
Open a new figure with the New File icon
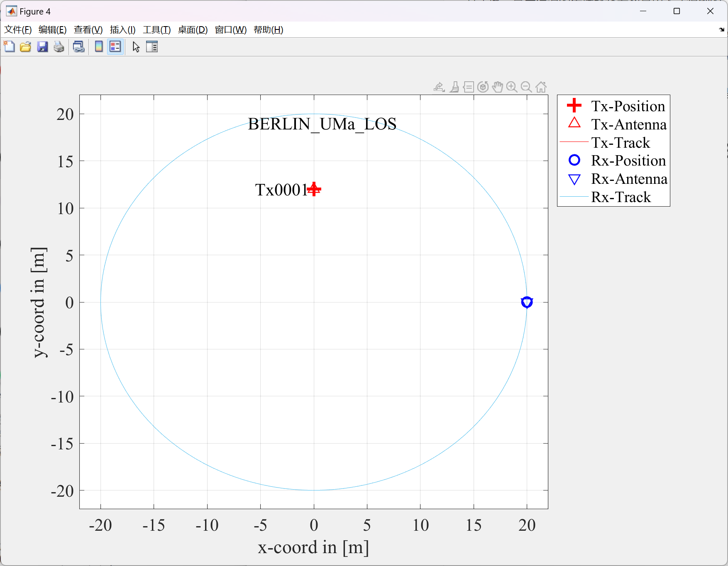pos(9,46)
